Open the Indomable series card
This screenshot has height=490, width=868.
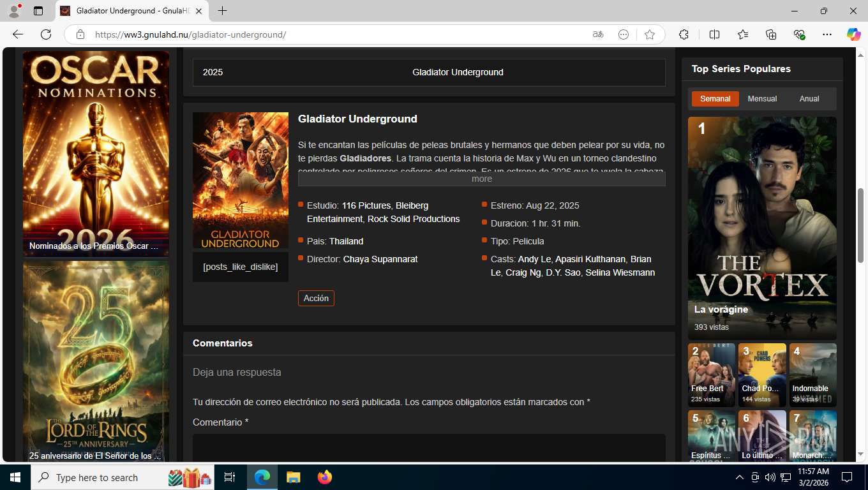click(813, 375)
